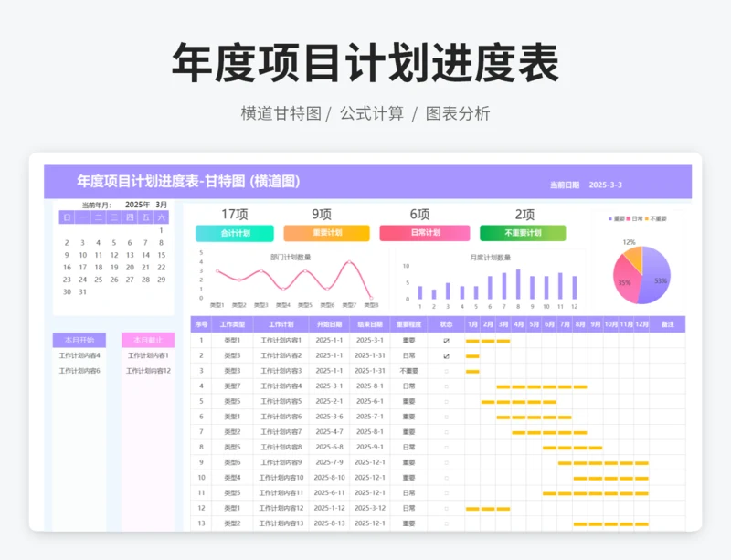Screen dimensions: 731x560
Task: Click the 6项 daily count
Action: tap(419, 214)
